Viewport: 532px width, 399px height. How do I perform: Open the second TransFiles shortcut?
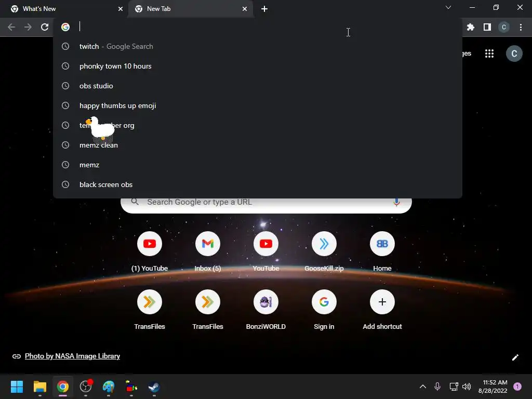coord(208,310)
